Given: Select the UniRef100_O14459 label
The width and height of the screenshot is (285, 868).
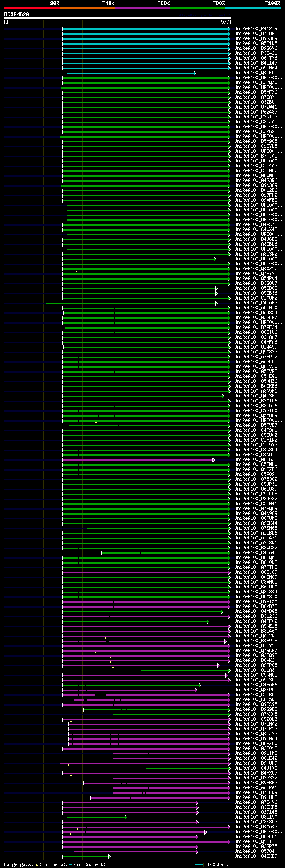Looking at the screenshot, I should (x=256, y=347).
